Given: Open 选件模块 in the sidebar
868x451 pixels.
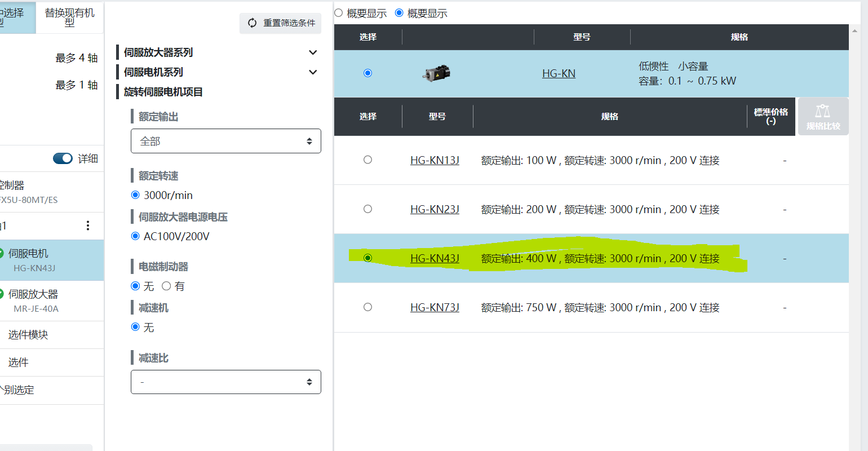Looking at the screenshot, I should pos(28,335).
